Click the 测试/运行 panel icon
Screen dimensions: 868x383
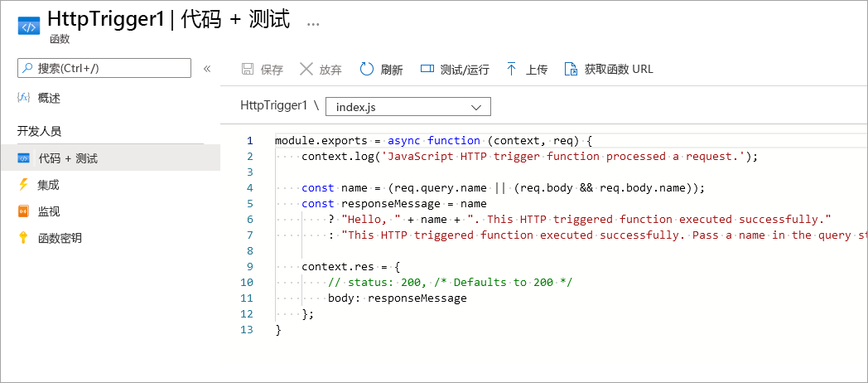point(427,70)
